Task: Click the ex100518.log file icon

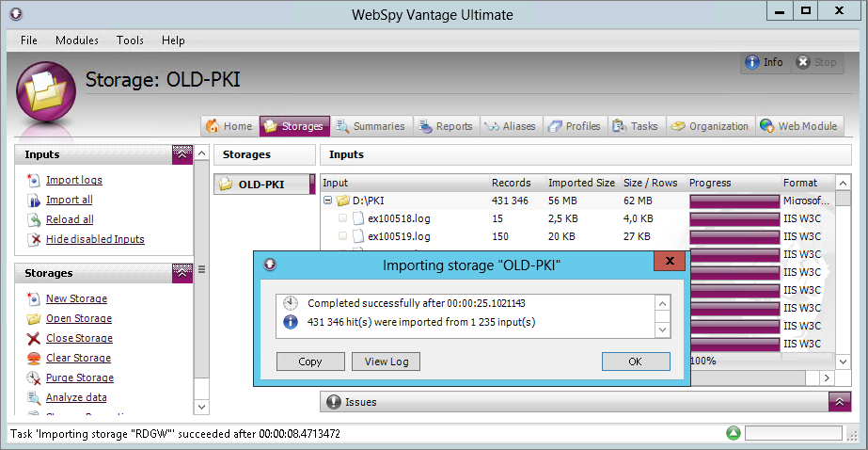Action: pos(358,218)
